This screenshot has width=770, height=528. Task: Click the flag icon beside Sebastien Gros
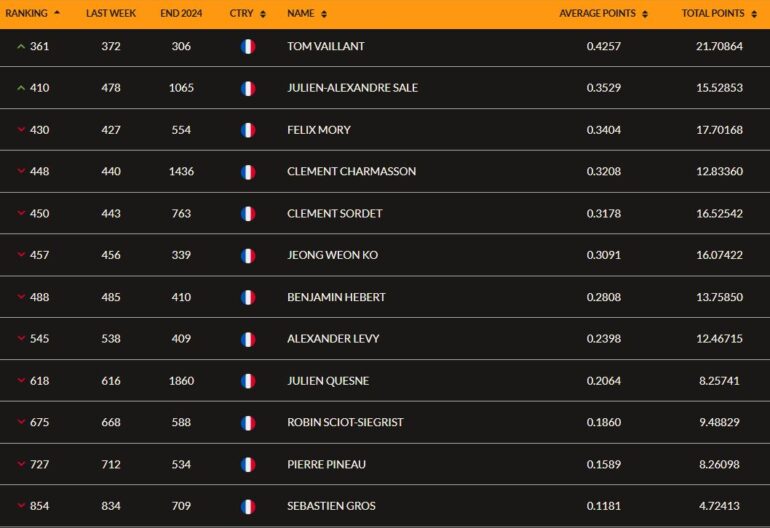[x=248, y=506]
